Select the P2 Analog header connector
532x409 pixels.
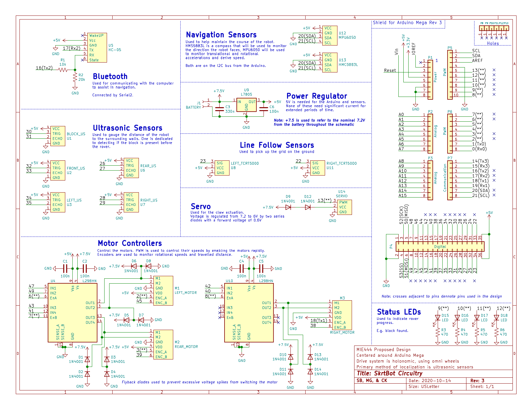430,133
